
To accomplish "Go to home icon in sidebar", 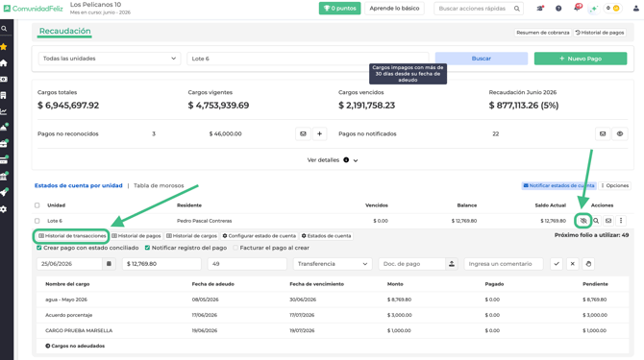I will click(4, 63).
